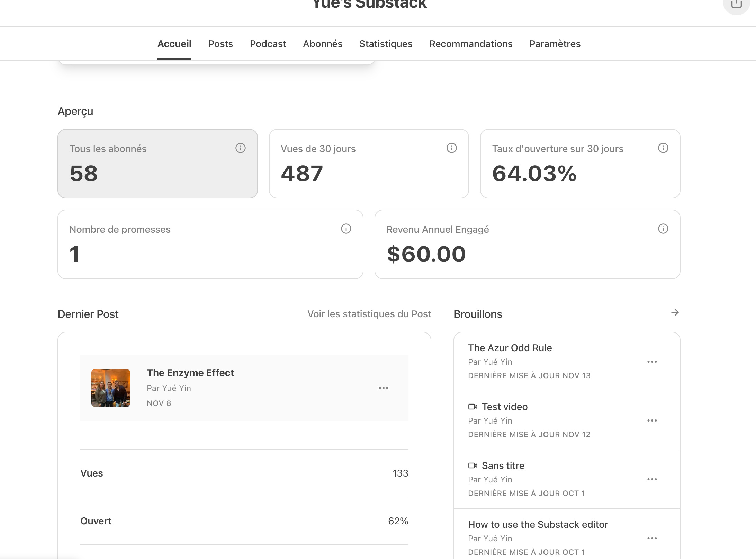
Task: Open options menu for The Enzyme Effect
Action: 383,388
